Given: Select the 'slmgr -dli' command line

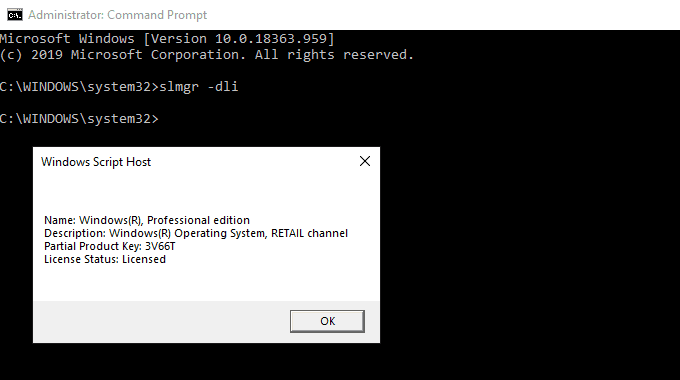Looking at the screenshot, I should click(x=119, y=87).
